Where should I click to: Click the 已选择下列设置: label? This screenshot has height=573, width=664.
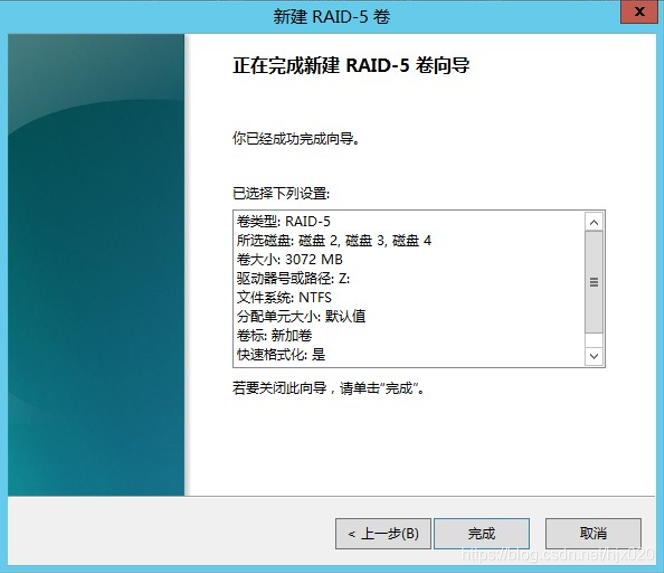coord(281,194)
